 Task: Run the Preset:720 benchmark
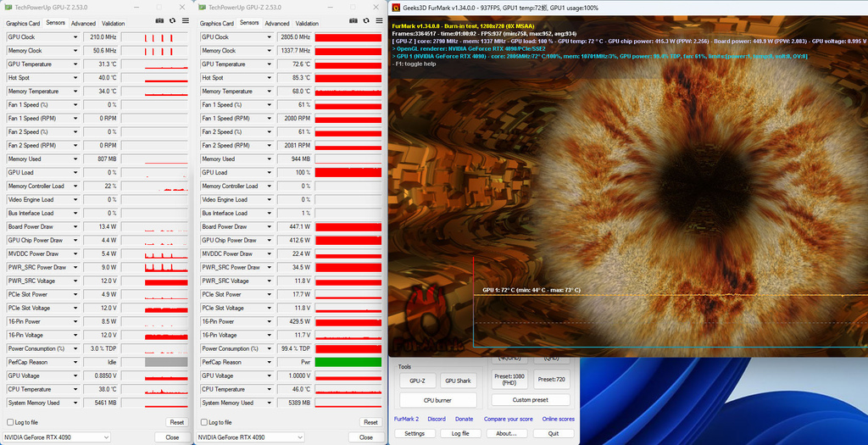(x=552, y=380)
